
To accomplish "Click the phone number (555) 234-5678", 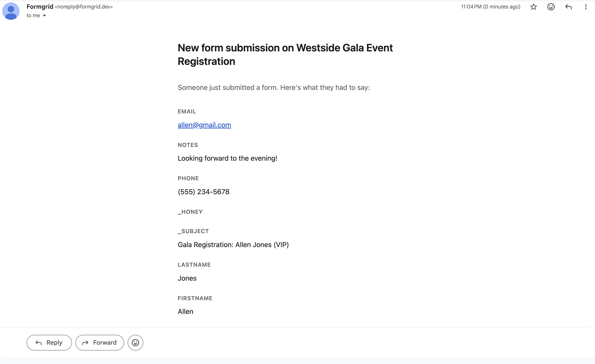I will click(203, 192).
